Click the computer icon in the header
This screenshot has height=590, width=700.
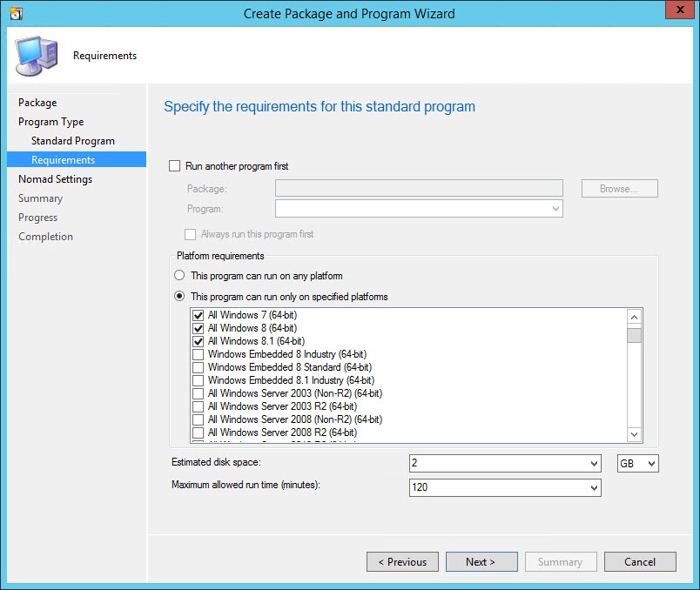click(x=36, y=56)
